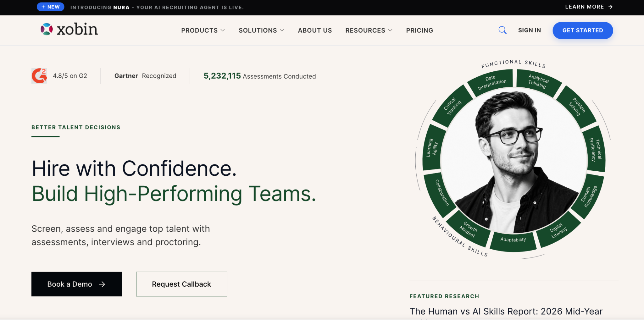
Task: Select the Problem Solving skill segment
Action: 576,107
